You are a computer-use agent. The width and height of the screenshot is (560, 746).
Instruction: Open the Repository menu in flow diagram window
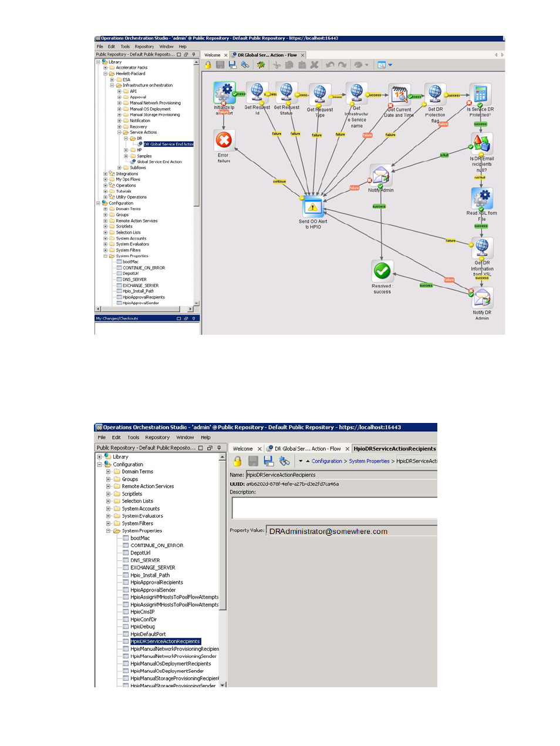(x=144, y=46)
